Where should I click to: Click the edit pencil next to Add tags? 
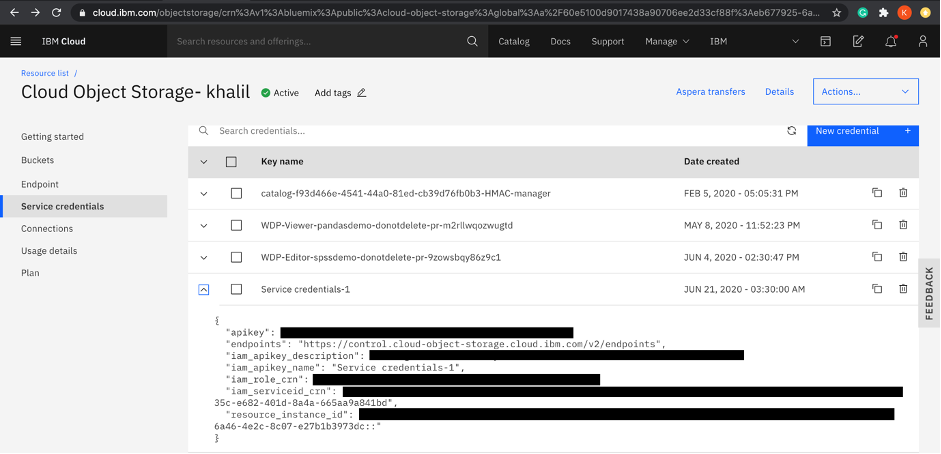click(x=361, y=93)
